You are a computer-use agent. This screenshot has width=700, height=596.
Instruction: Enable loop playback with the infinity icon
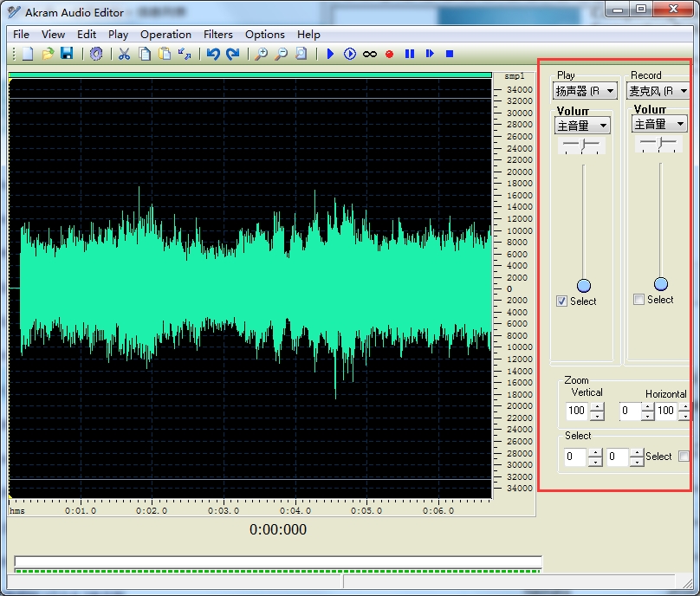point(370,54)
